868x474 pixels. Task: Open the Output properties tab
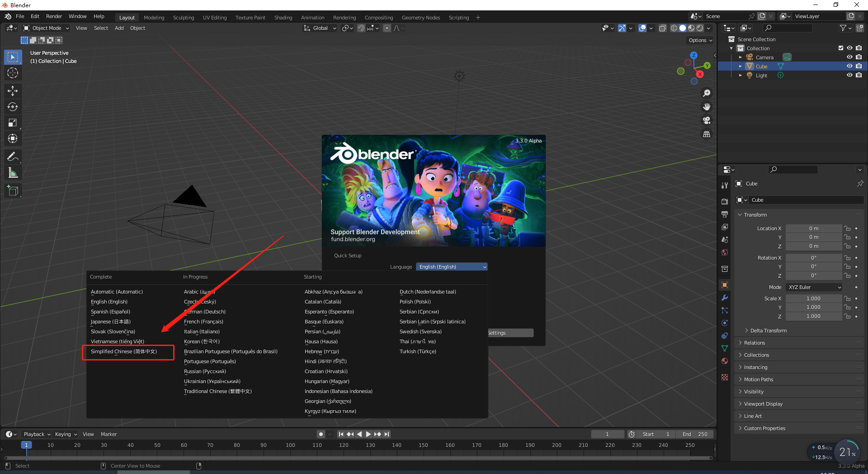[725, 214]
